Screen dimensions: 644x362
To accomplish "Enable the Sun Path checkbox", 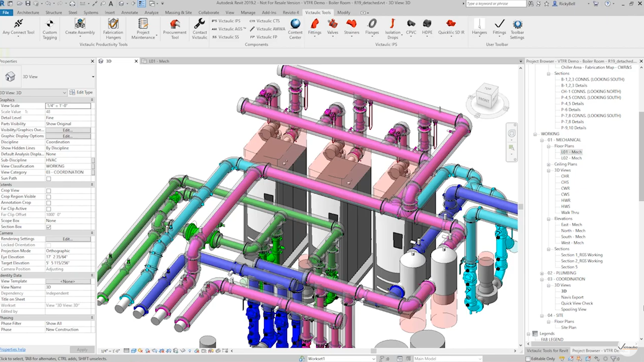I will (x=48, y=179).
